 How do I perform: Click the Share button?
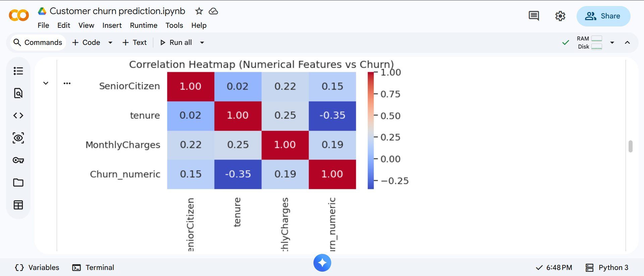click(603, 16)
